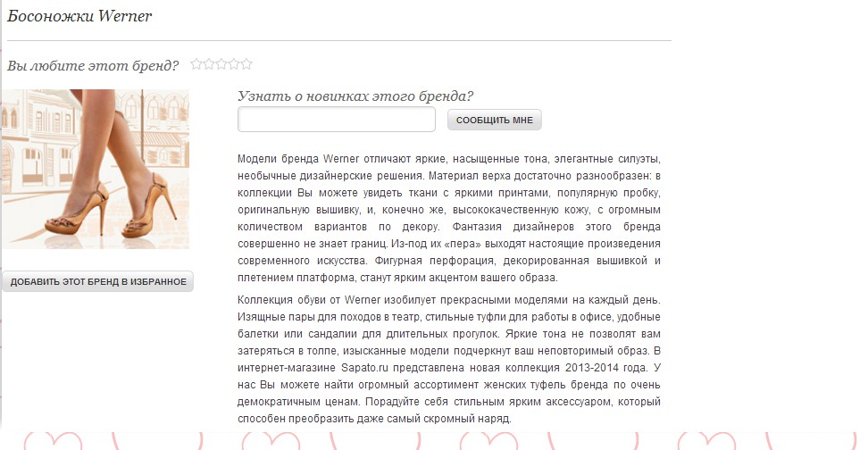Click the email field for brand news
868x450 pixels.
[x=337, y=120]
